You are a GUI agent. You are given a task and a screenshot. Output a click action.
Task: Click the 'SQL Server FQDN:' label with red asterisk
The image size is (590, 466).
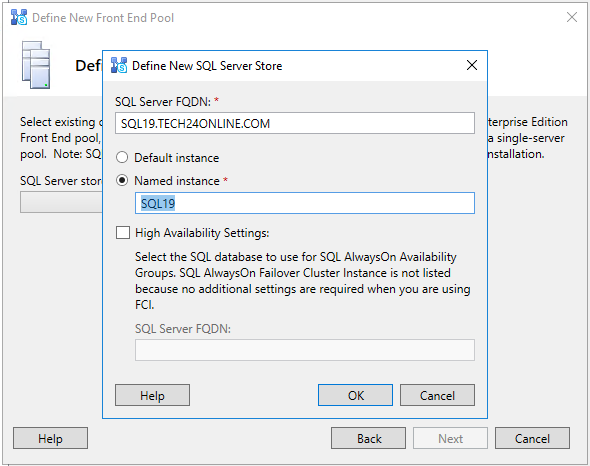(167, 102)
